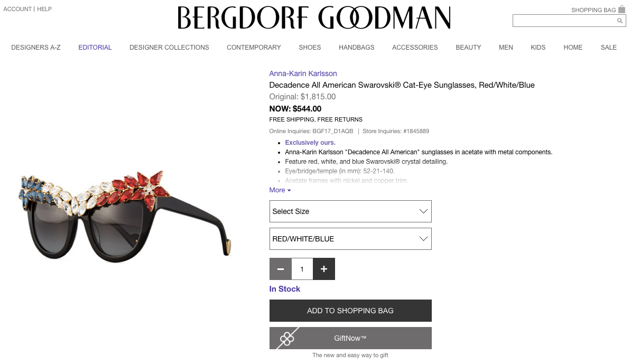Focus the search input field
The image size is (631, 364).
(564, 21)
